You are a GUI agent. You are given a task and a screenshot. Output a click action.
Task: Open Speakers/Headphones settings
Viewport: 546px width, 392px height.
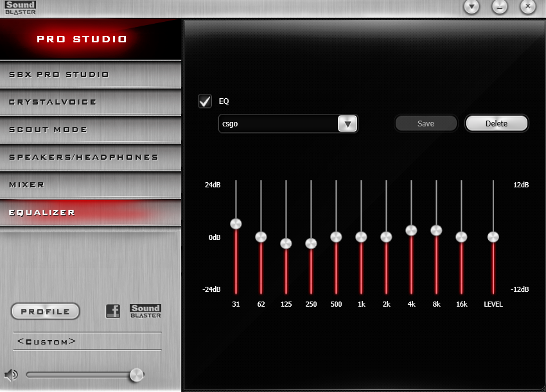(x=91, y=157)
